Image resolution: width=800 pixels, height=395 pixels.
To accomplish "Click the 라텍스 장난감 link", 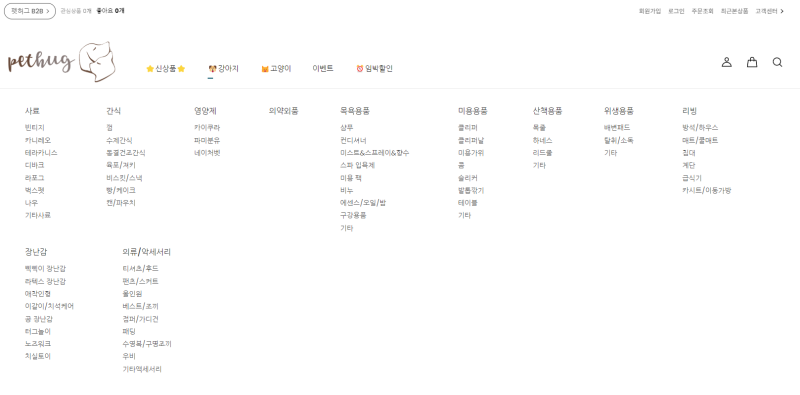I will [x=45, y=281].
